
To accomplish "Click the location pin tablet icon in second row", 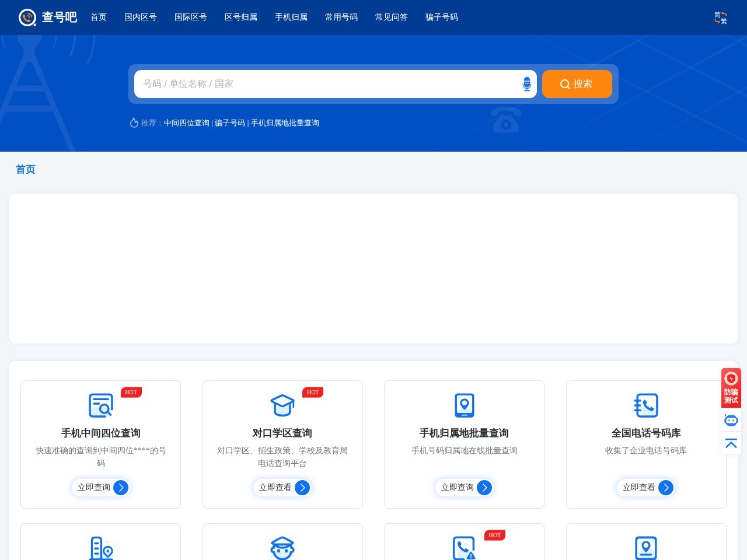I will (646, 548).
